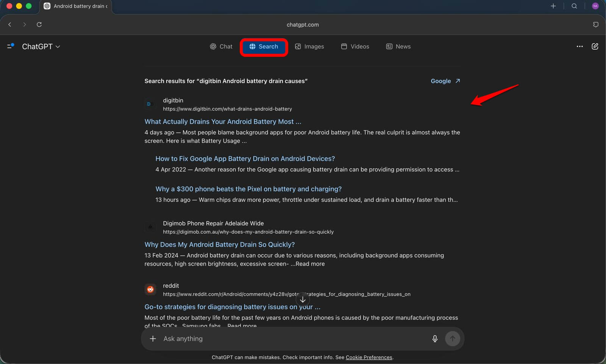Image resolution: width=606 pixels, height=364 pixels.
Task: Open results in Google link
Action: [445, 81]
